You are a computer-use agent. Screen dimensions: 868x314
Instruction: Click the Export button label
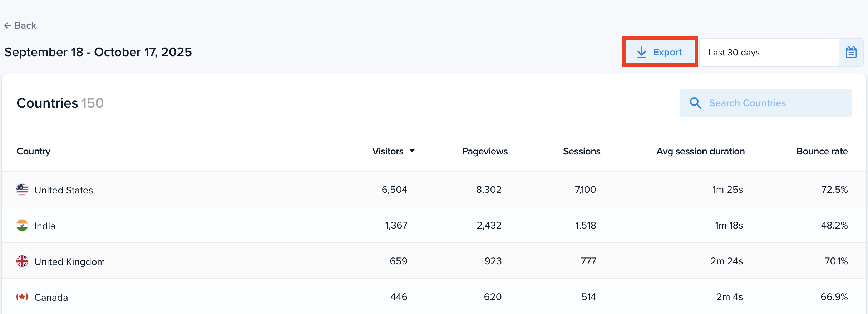click(667, 53)
